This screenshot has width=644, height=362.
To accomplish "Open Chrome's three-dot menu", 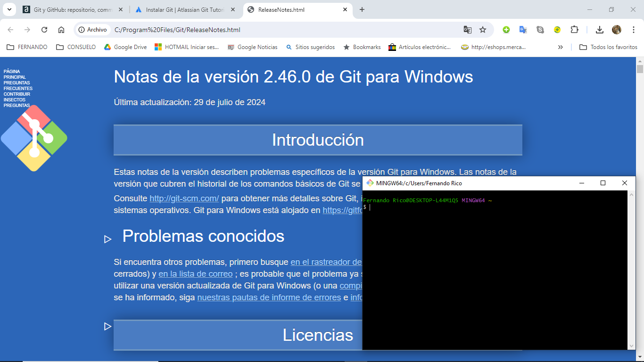I will [634, 30].
